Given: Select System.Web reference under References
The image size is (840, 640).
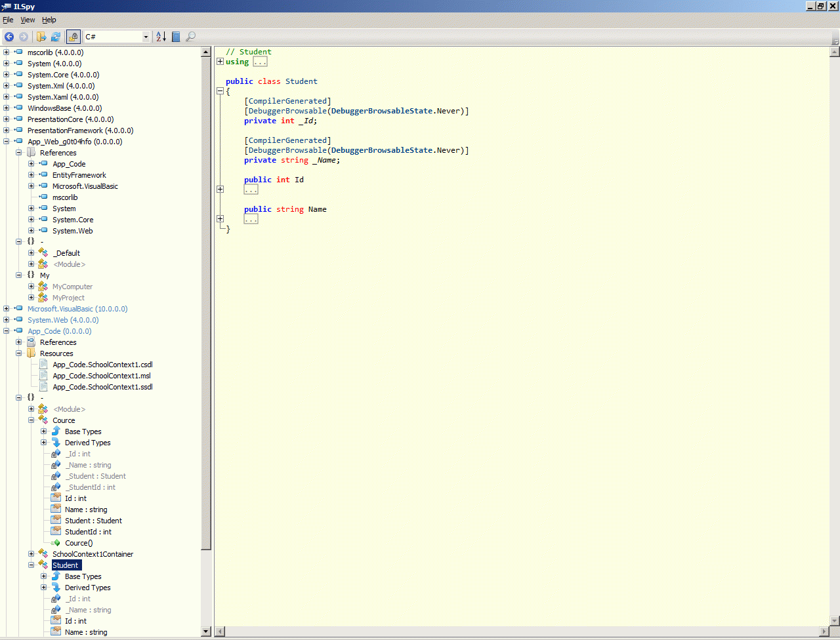Looking at the screenshot, I should point(72,231).
